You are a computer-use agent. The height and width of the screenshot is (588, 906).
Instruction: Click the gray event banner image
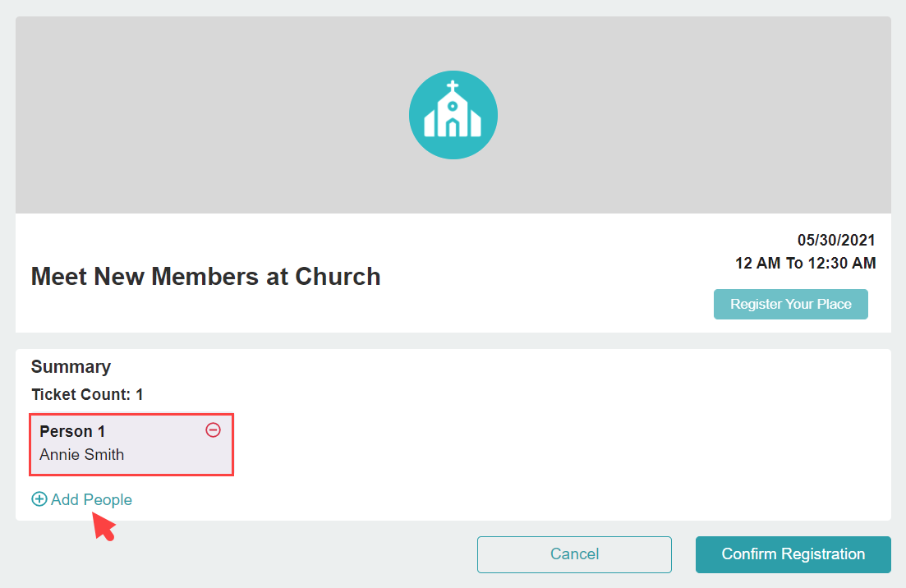click(453, 115)
